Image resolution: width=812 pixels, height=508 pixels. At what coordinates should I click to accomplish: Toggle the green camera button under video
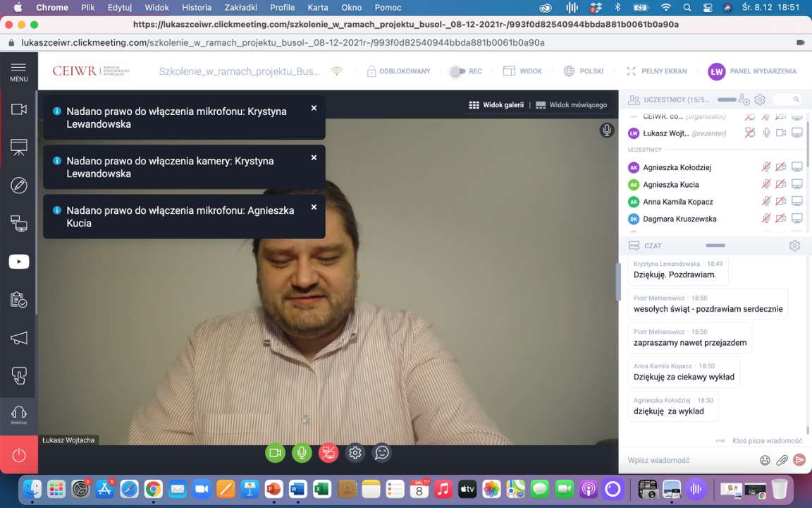(275, 453)
